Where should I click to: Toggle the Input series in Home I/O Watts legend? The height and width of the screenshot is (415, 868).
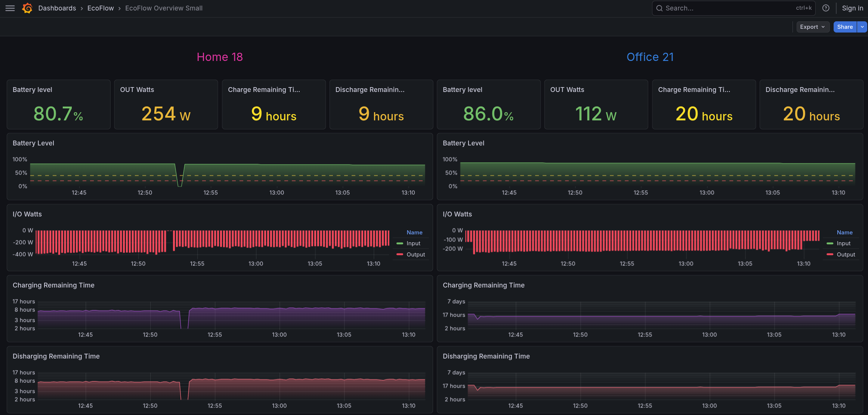pos(413,243)
